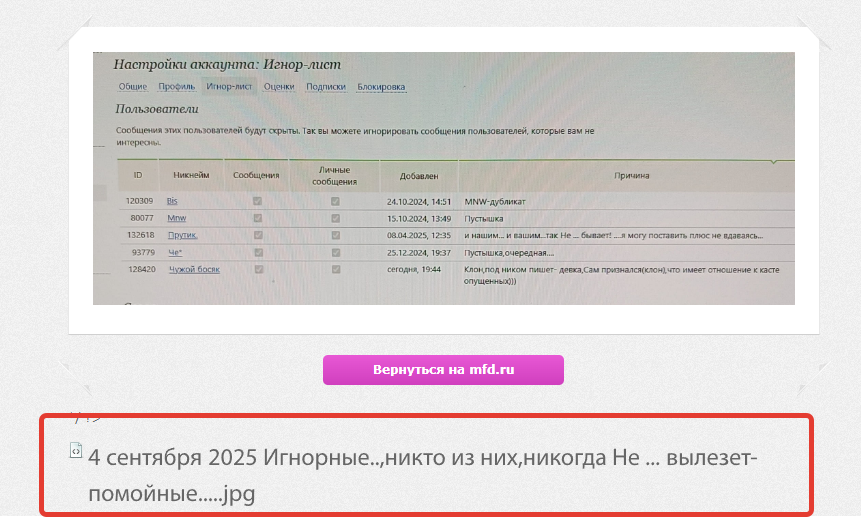Click the reason starting Клон,под ником пишет

pyautogui.click(x=622, y=276)
